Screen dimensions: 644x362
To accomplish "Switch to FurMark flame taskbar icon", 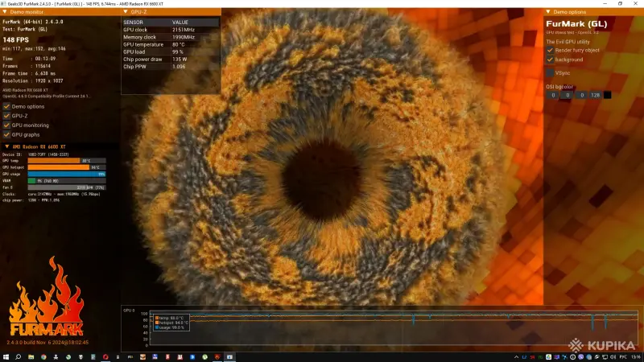I will [x=217, y=357].
